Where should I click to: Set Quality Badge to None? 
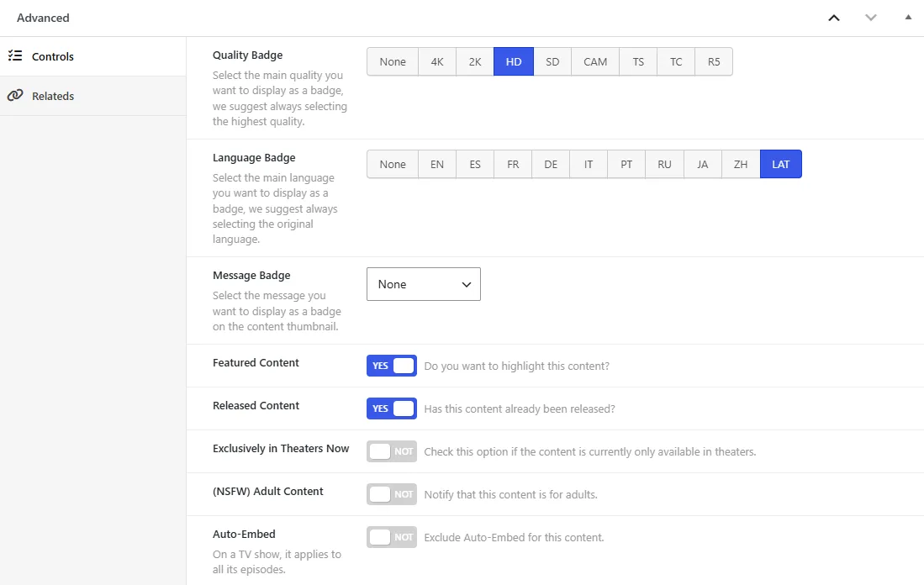tap(393, 62)
